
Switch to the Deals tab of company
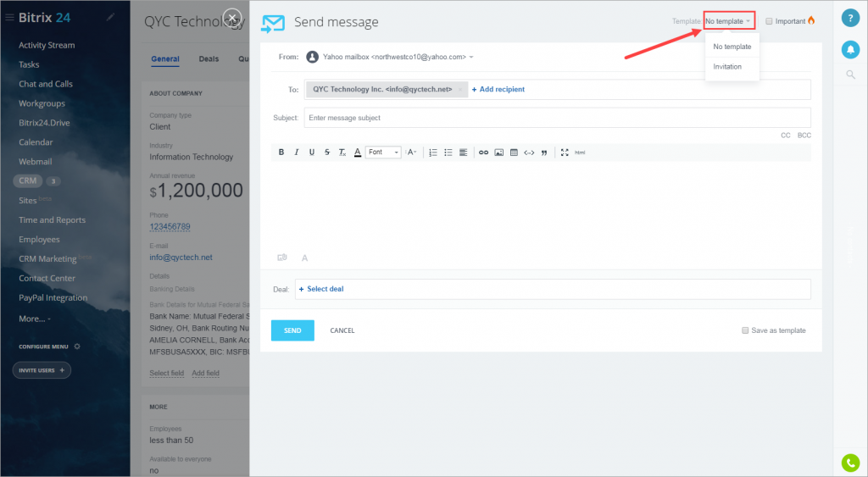pyautogui.click(x=209, y=58)
